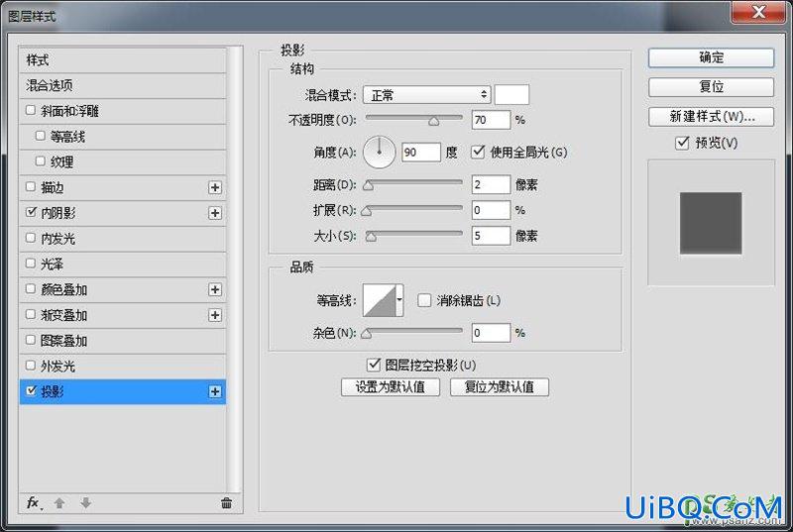
Task: Click plus icon next to 颜色叠加
Action: 215,289
